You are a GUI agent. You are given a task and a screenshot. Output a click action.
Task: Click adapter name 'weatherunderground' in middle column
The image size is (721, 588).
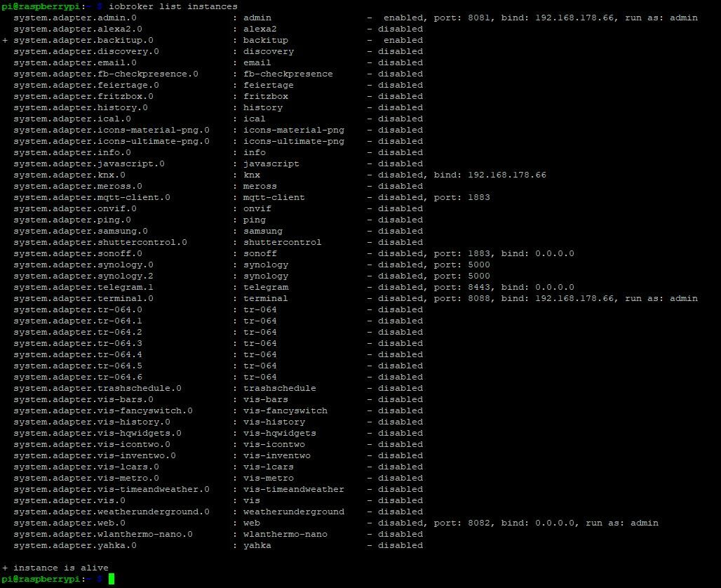294,512
